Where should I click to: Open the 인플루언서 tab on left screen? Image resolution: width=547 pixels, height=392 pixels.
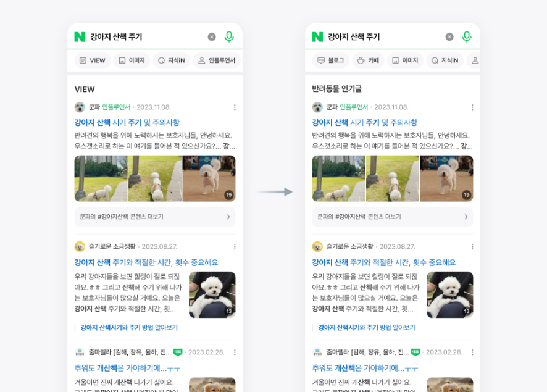coord(217,60)
